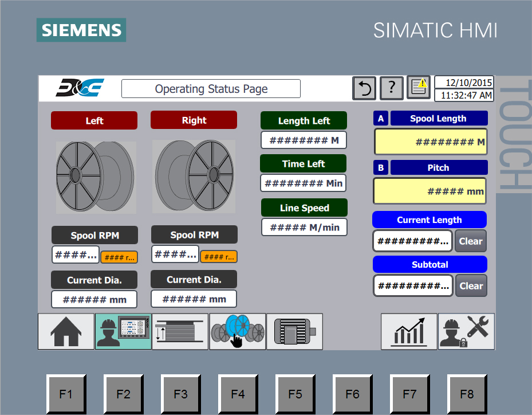Click the Length Left green label
The width and height of the screenshot is (532, 415).
pyautogui.click(x=304, y=120)
